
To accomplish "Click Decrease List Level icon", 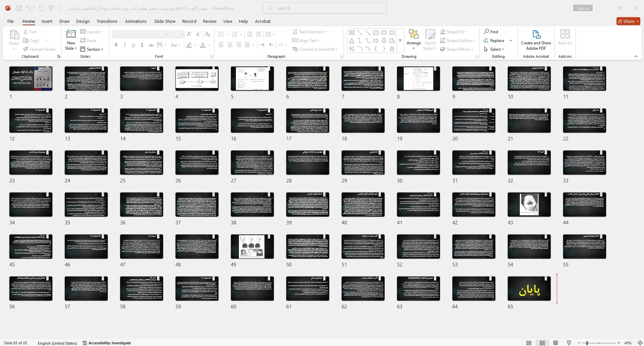I will pos(250,34).
